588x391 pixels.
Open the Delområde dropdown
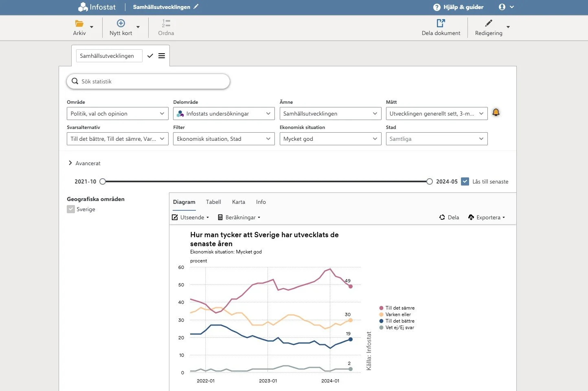[x=224, y=114]
